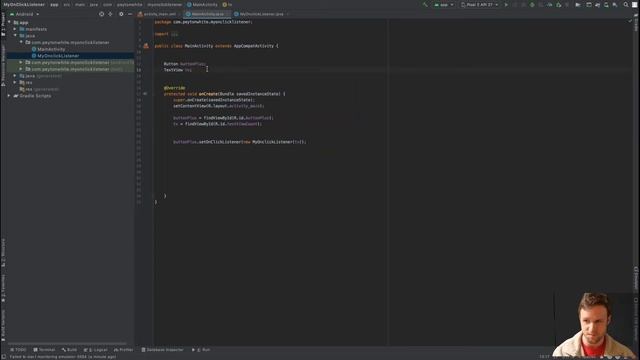Collapse the app module tree node

(9, 22)
